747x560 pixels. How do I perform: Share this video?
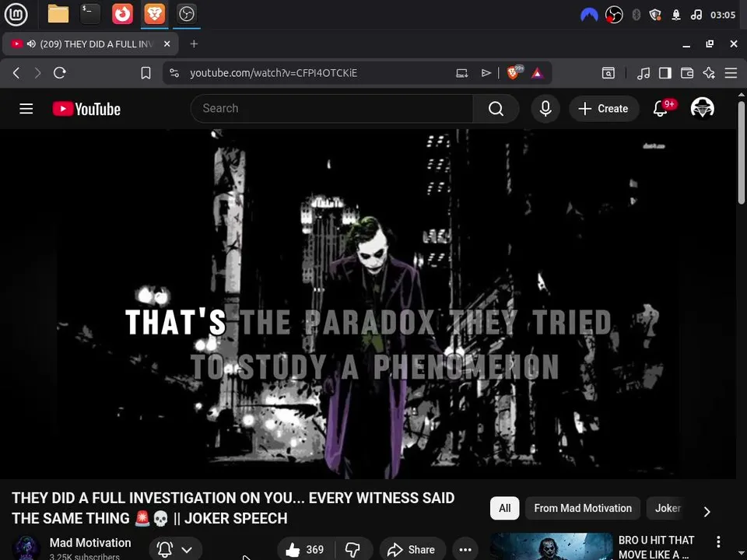point(412,550)
